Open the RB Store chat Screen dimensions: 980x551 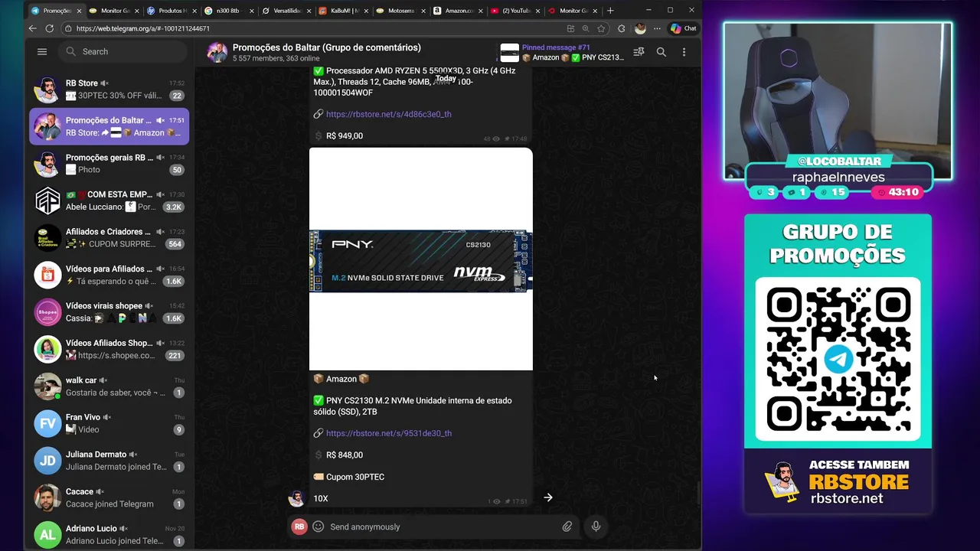[109, 89]
